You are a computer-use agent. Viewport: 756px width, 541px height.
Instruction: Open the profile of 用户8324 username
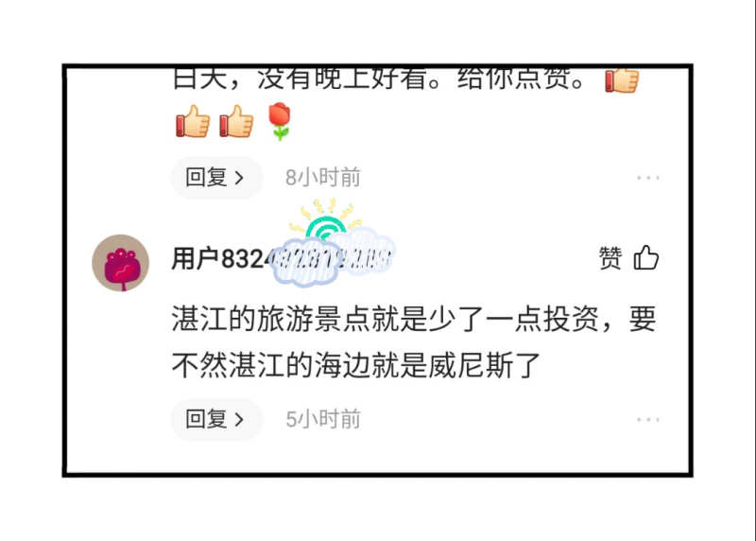pos(281,258)
